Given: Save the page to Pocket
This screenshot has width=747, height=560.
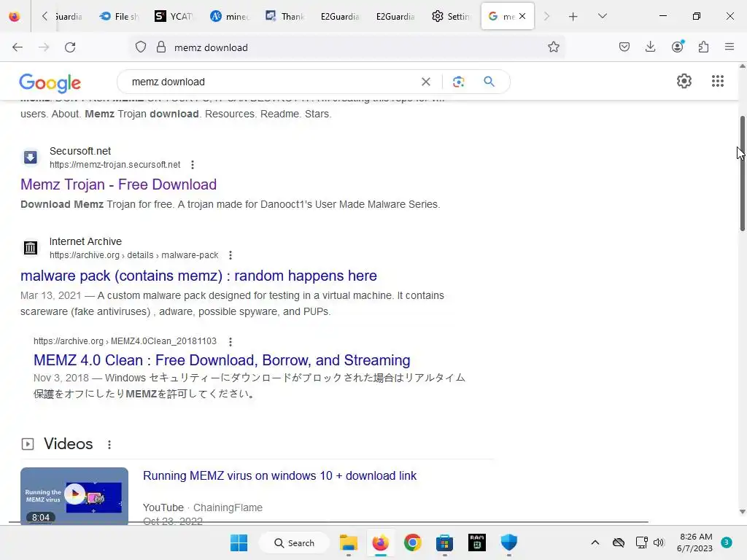Looking at the screenshot, I should 624,47.
